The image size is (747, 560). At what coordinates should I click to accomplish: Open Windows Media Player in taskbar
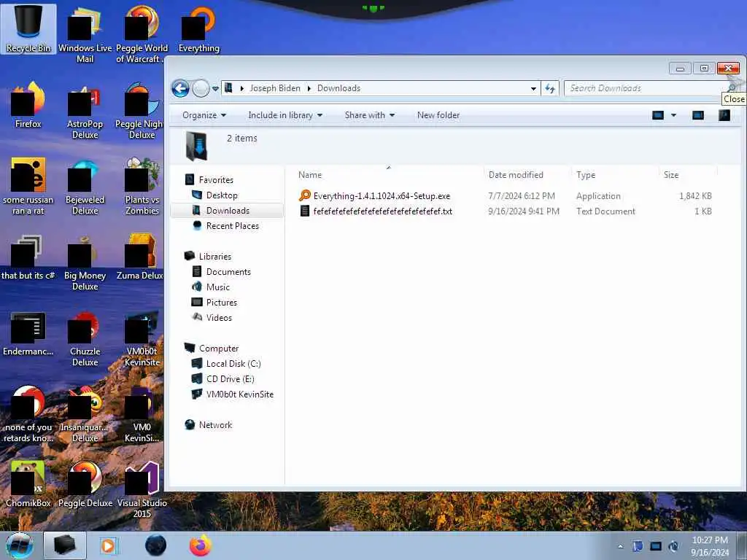coord(108,545)
